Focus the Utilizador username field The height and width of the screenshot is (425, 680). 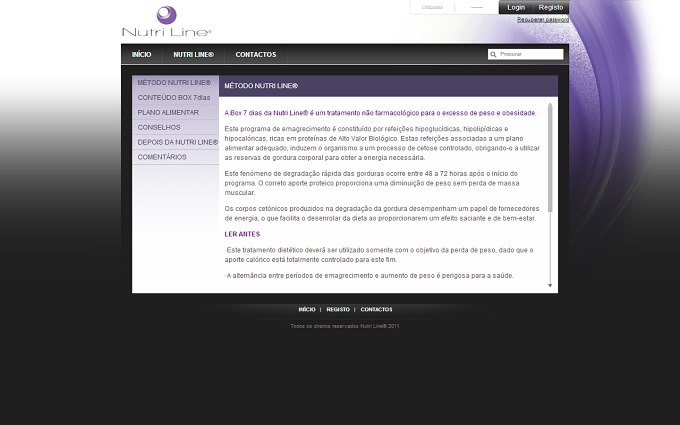432,7
